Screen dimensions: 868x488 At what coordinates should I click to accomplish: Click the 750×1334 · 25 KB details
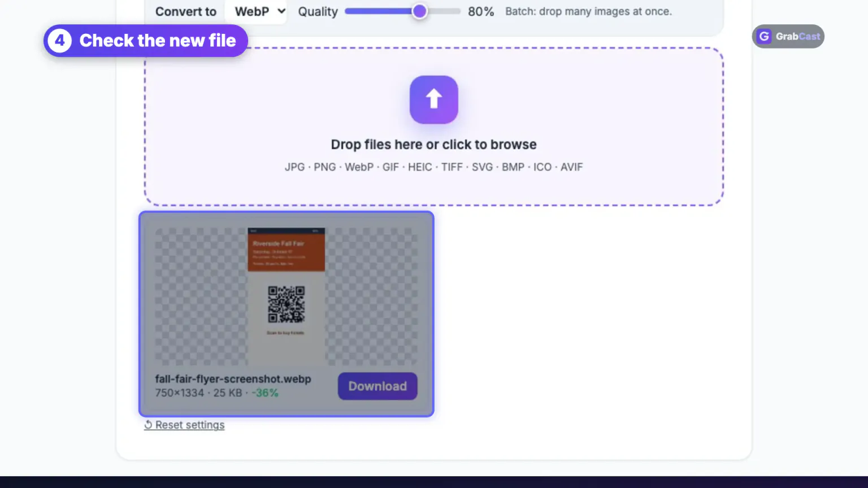point(198,393)
